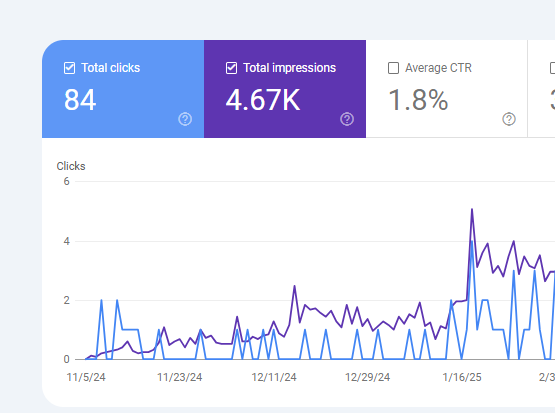Open help icon on Average CTR card
The width and height of the screenshot is (555, 413).
click(509, 119)
